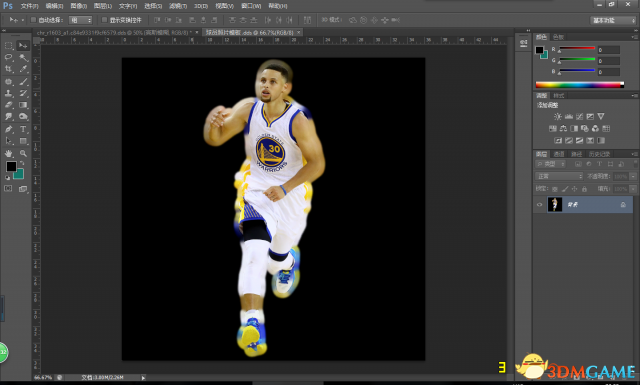640x385 pixels.
Task: Open layer filter 类型 dropdown
Action: [x=551, y=164]
